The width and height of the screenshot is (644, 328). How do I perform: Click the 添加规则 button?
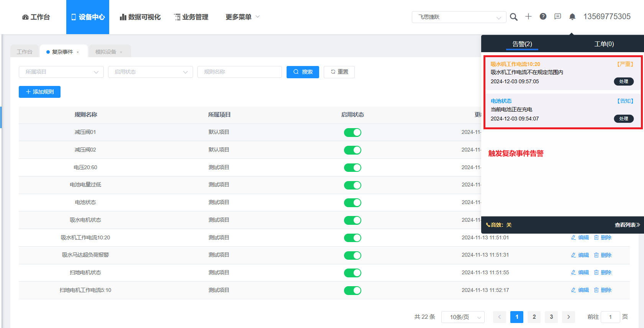pos(39,92)
